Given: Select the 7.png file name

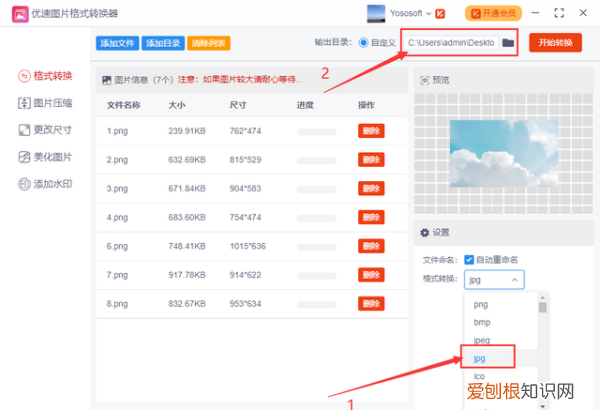Looking at the screenshot, I should pyautogui.click(x=117, y=275).
